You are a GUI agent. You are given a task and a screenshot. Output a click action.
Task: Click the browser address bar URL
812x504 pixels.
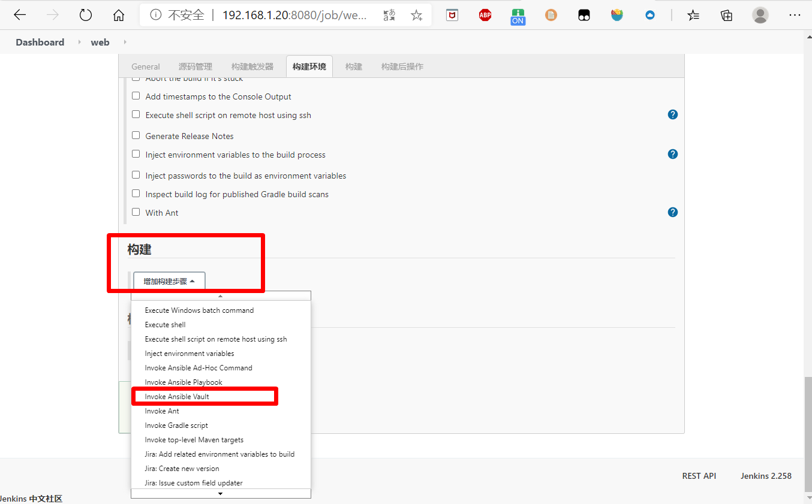click(294, 16)
